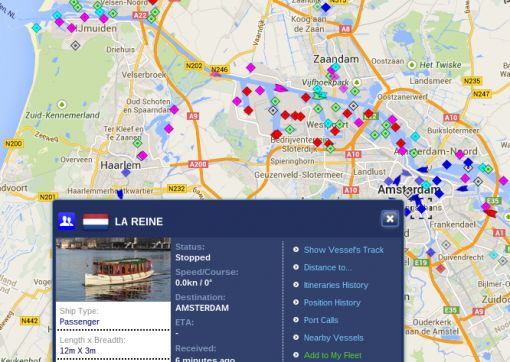This screenshot has height=362, width=510.
Task: Select cyan diamond marker on coast west of IJmuiden
Action: coord(37,28)
